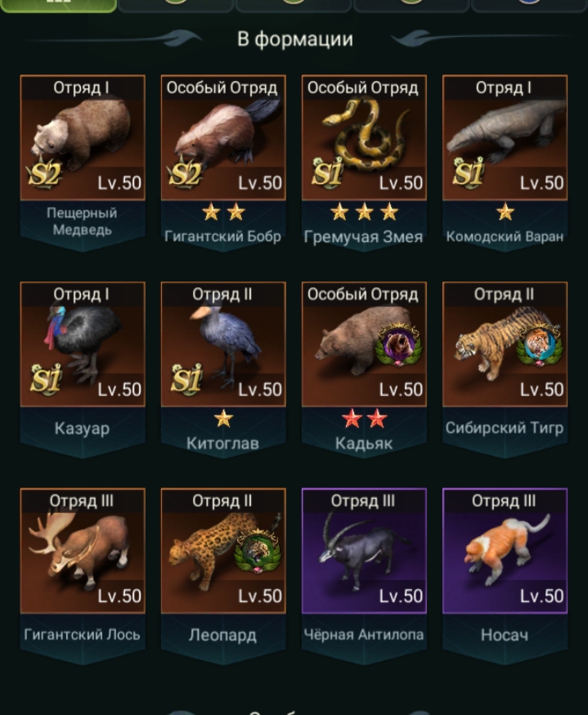The image size is (588, 715).
Task: Choose the Леопард leopard portrait
Action: point(223,551)
